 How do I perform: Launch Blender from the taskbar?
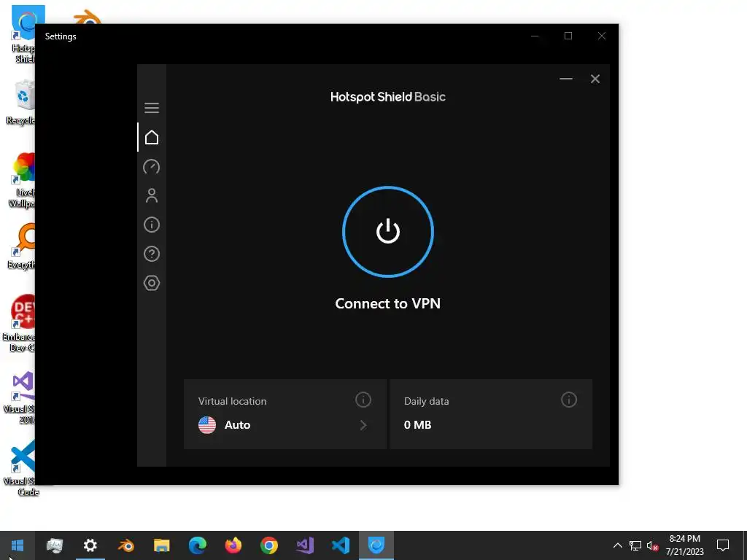(x=125, y=545)
